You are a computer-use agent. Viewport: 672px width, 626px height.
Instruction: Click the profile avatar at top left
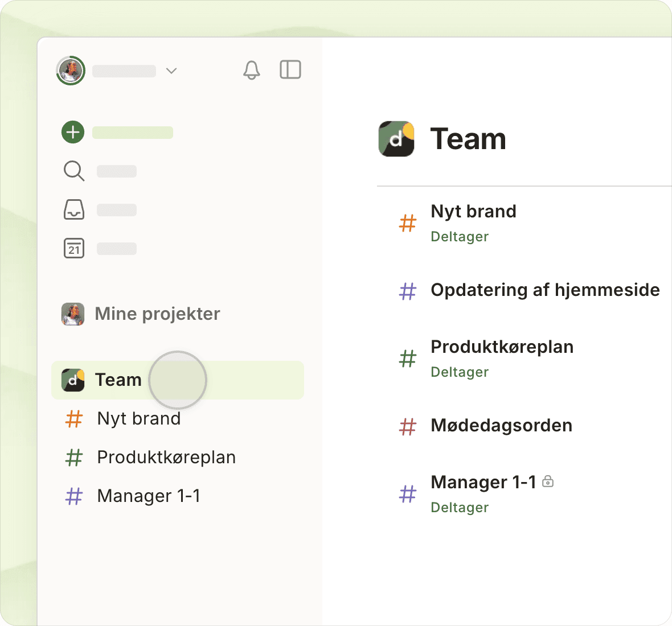pyautogui.click(x=71, y=71)
